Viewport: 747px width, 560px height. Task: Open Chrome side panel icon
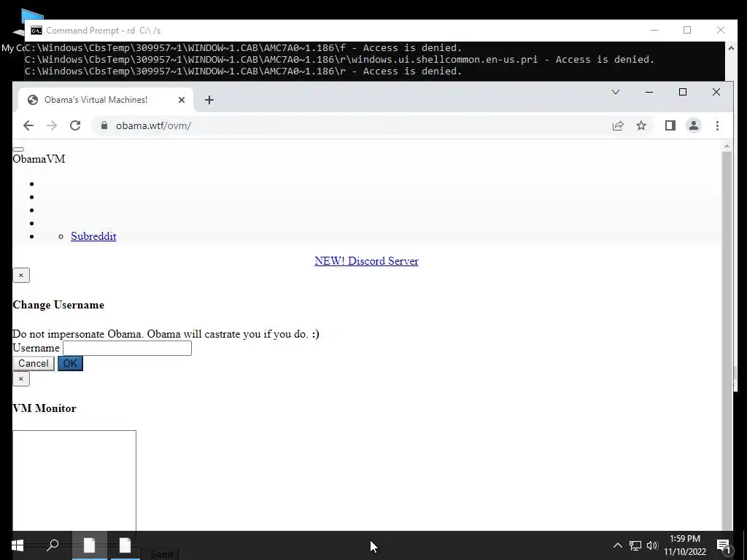[670, 125]
